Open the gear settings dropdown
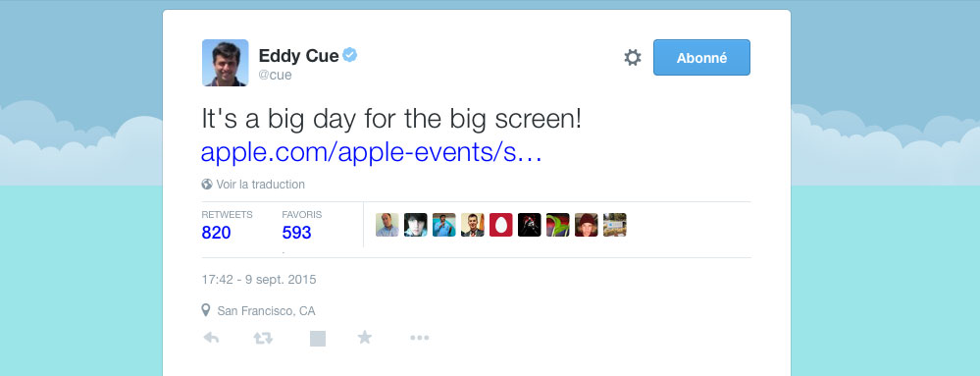The height and width of the screenshot is (376, 980). click(633, 58)
